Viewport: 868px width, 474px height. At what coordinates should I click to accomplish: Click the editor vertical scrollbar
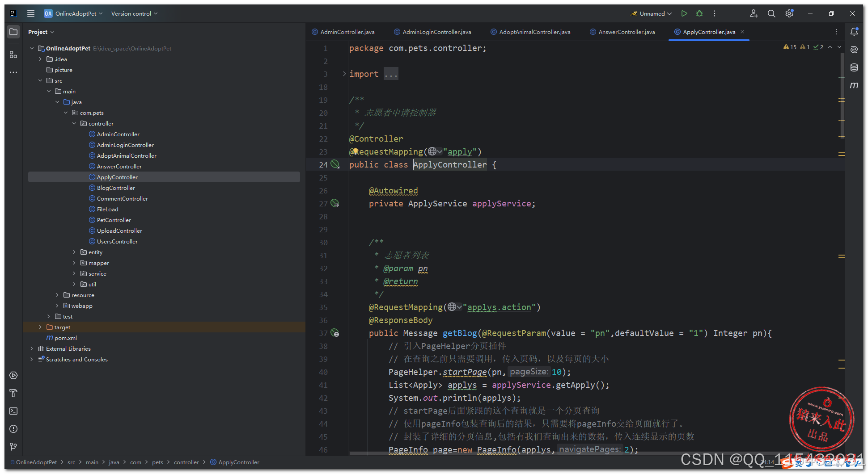pyautogui.click(x=842, y=96)
